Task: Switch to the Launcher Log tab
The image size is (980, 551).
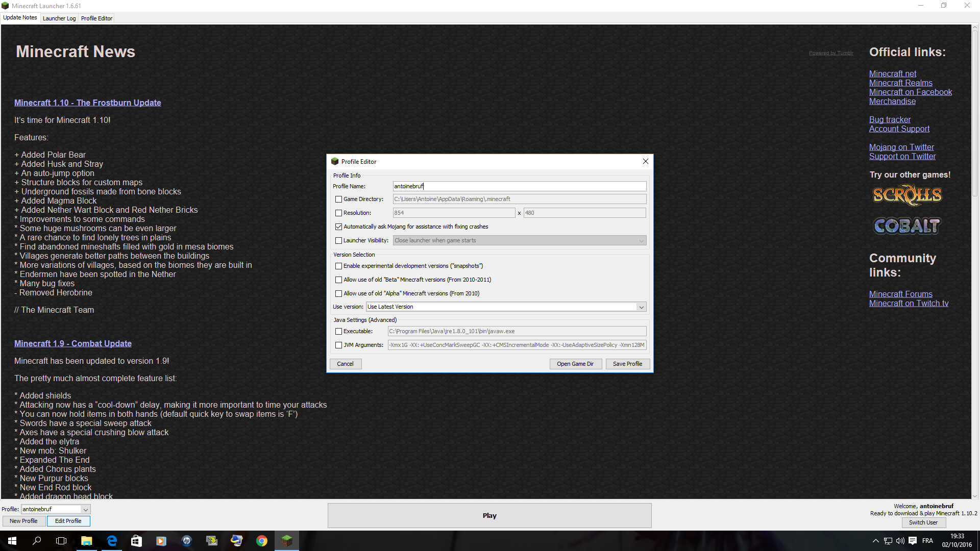Action: click(x=59, y=18)
